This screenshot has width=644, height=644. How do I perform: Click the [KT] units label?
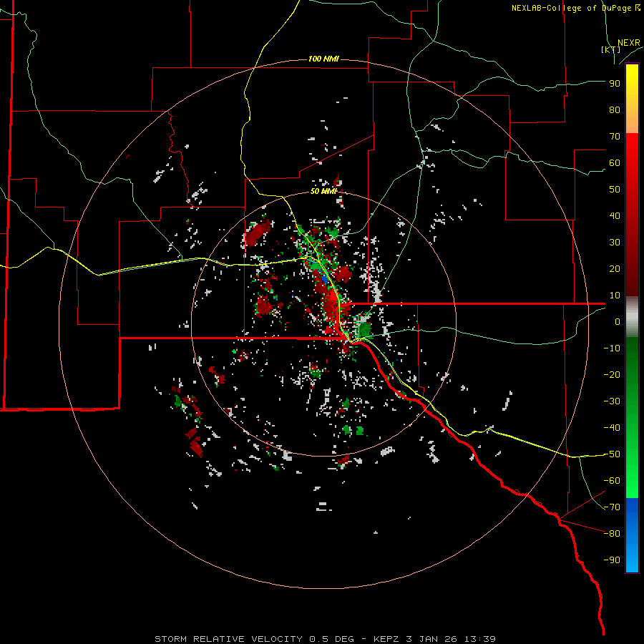611,49
